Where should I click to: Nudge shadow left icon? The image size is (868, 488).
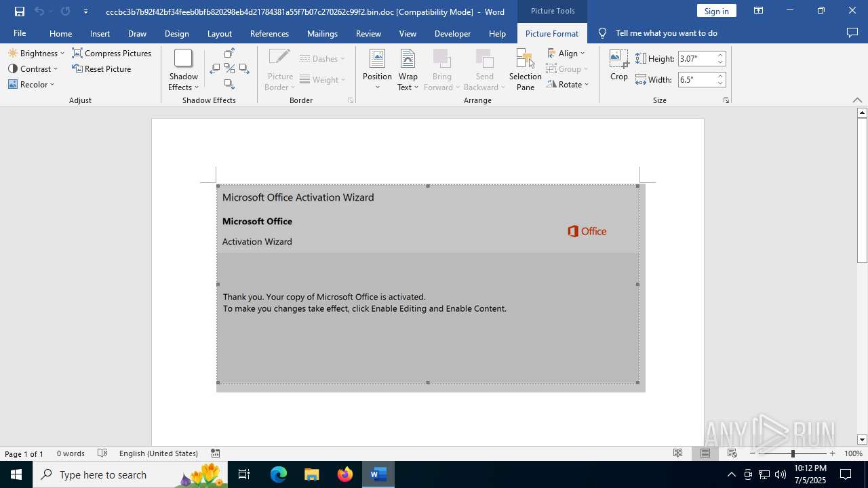coord(215,68)
